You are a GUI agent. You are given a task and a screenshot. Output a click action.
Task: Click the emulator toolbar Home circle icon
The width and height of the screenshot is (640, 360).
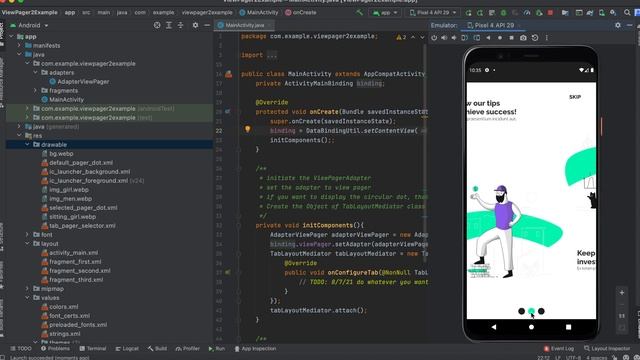pyautogui.click(x=500, y=38)
